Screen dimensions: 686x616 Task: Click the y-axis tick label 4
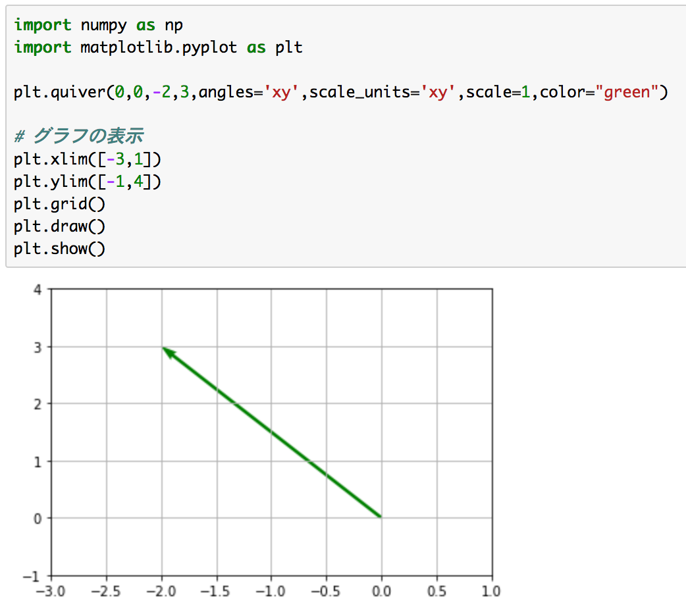(x=38, y=290)
